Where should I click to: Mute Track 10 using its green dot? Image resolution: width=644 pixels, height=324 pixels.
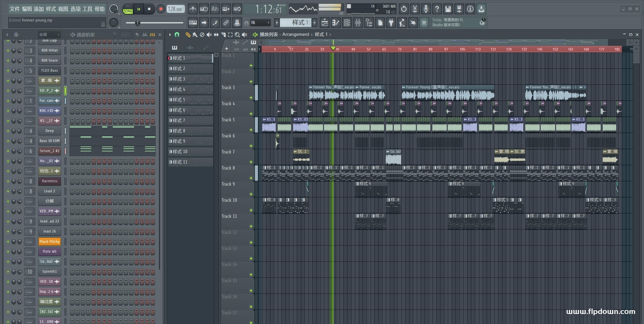[x=251, y=210]
